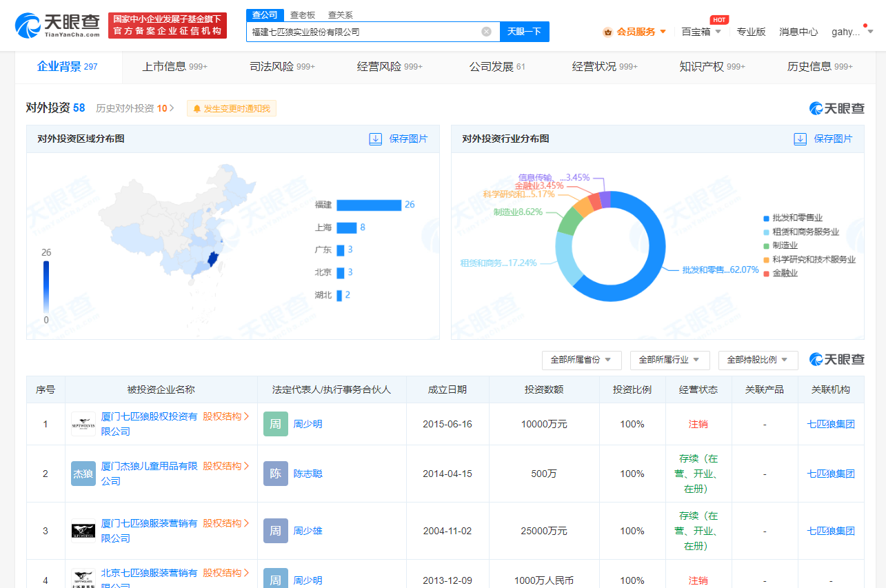Viewport: 886px width, 588px height.
Task: Click the 福建 bar in the region chart
Action: tap(369, 205)
